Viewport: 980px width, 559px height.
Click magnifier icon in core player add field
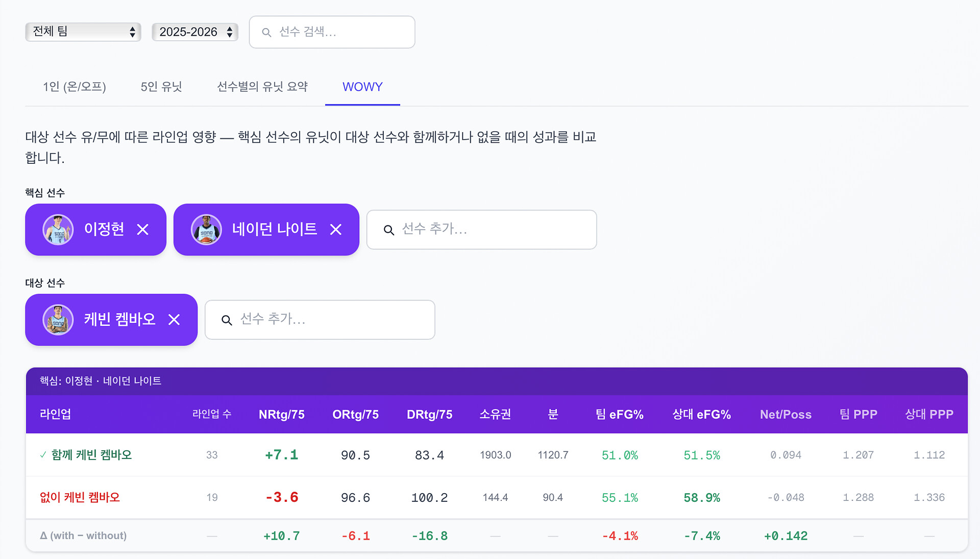coord(389,230)
